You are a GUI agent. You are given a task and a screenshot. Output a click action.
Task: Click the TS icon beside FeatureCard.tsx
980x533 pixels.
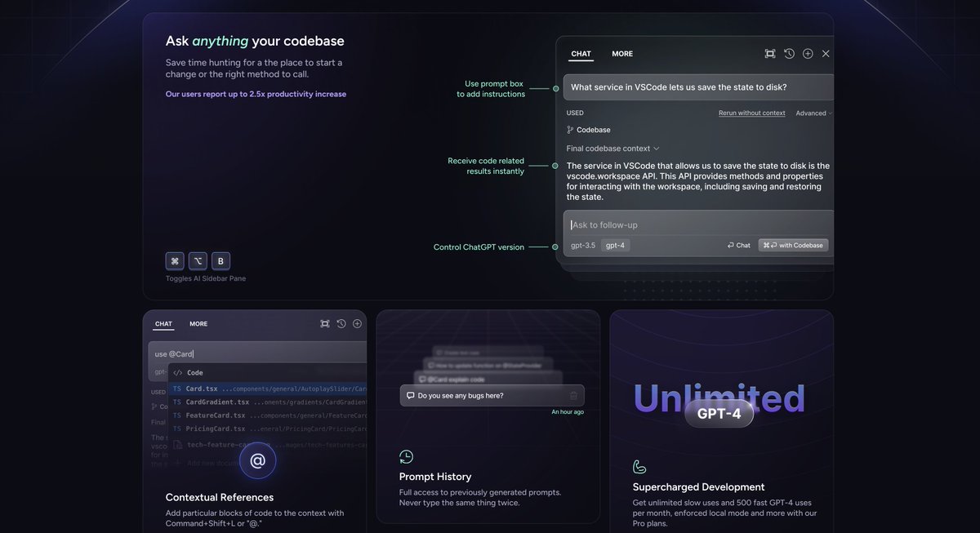177,415
